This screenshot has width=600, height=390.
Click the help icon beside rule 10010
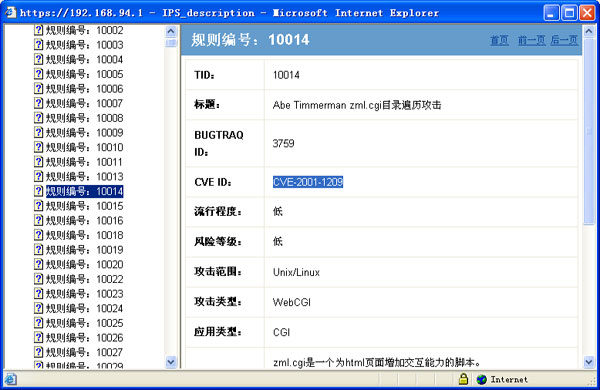38,147
